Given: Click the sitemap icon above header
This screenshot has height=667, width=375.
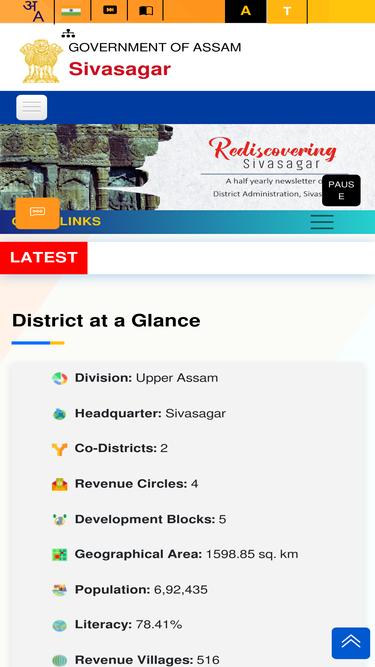Looking at the screenshot, I should (x=68, y=33).
